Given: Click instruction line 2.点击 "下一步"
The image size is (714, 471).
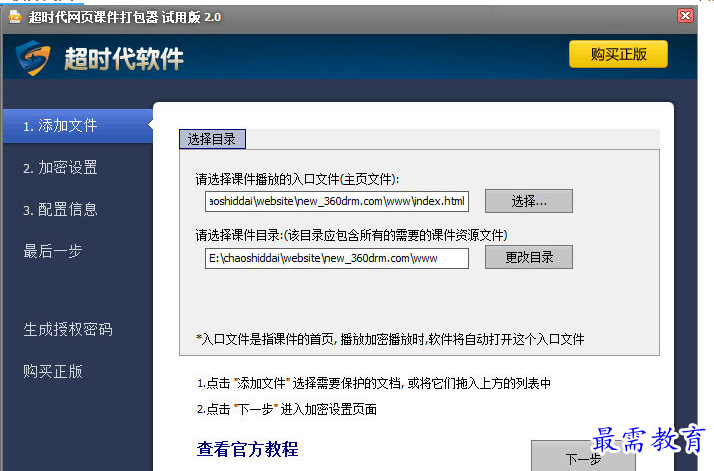Looking at the screenshot, I should (287, 409).
